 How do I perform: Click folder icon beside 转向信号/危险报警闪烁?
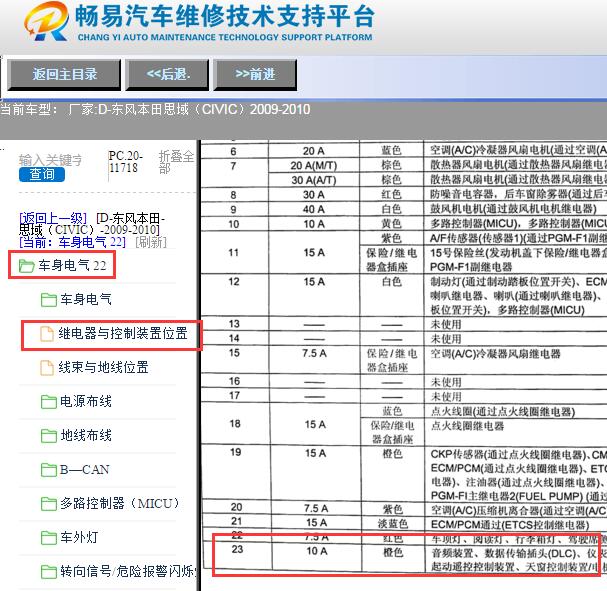[49, 572]
